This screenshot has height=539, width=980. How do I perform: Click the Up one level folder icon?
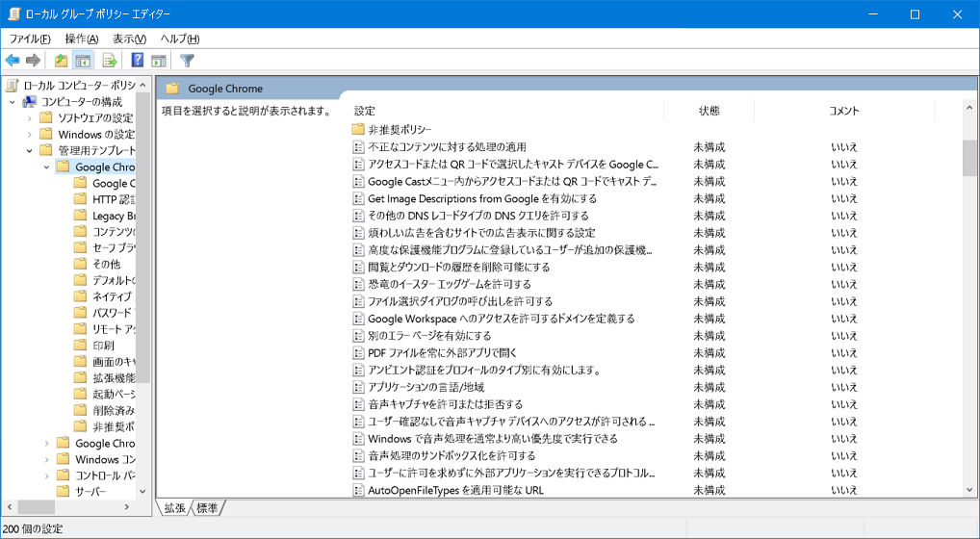(x=61, y=61)
